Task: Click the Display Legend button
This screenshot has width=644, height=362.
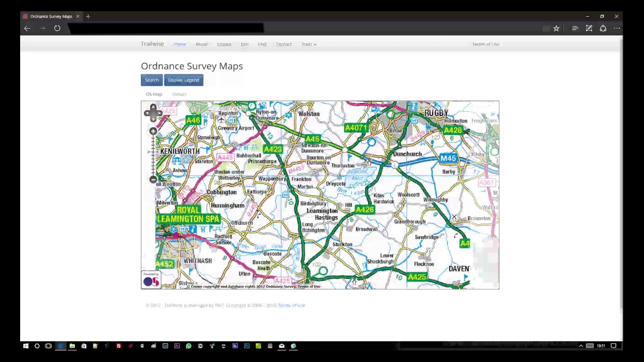Action: pos(184,80)
